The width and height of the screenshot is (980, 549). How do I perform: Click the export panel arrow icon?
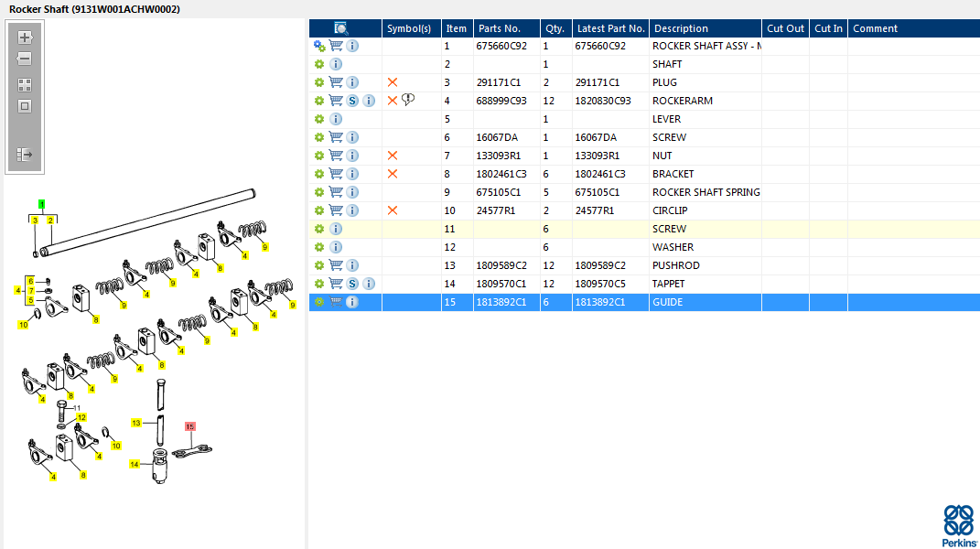click(x=25, y=155)
